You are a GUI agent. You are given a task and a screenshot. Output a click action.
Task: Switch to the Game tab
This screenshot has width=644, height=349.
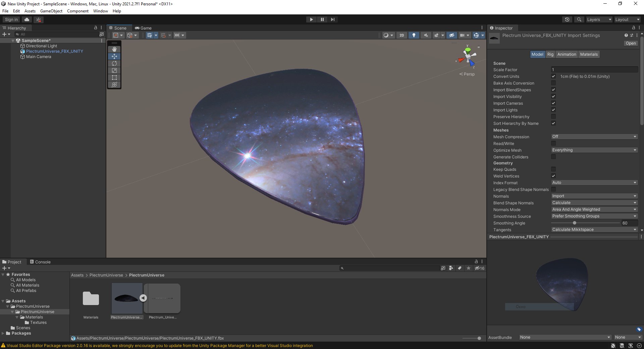(x=143, y=28)
